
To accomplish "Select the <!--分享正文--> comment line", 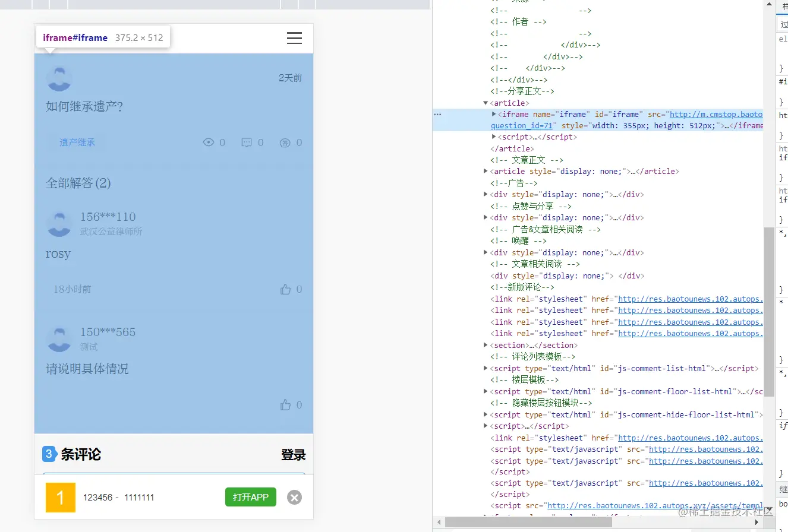I will click(x=522, y=91).
